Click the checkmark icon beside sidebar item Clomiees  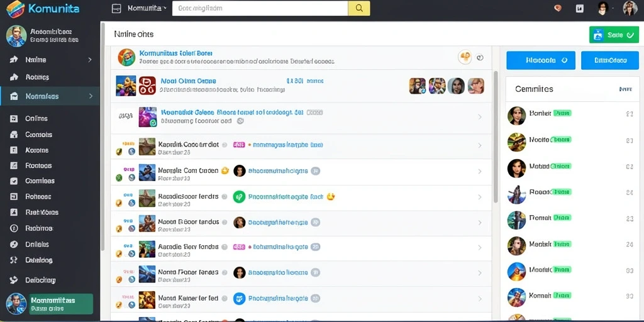[x=14, y=180]
